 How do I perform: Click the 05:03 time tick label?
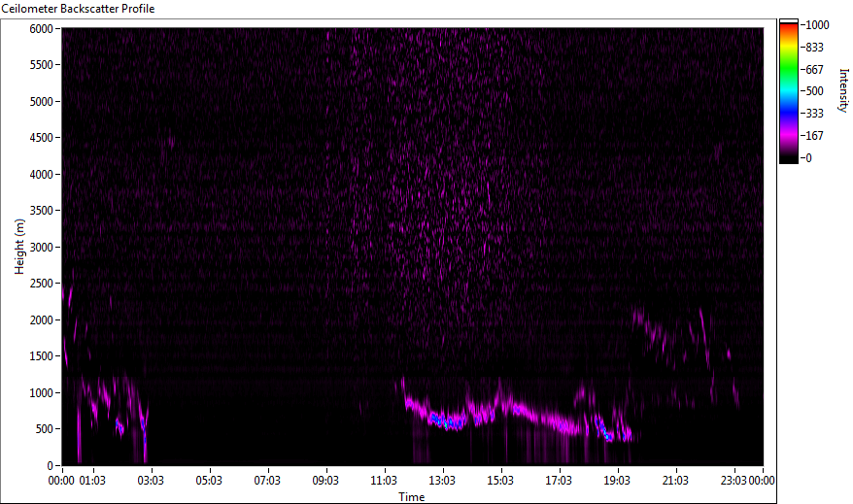click(209, 481)
